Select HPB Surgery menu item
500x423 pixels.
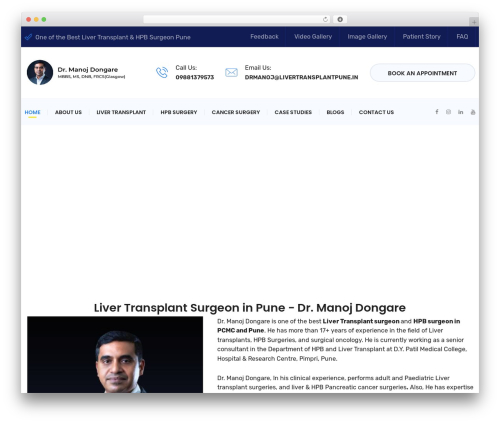(x=179, y=112)
